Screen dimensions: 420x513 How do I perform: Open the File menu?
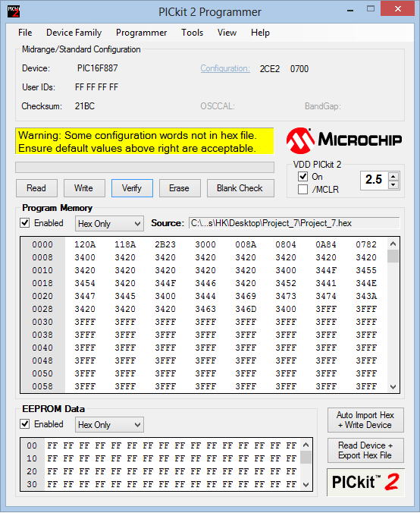tap(25, 33)
